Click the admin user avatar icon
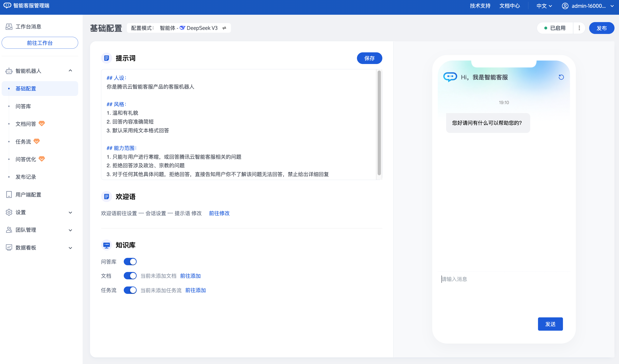This screenshot has height=364, width=619. [565, 6]
